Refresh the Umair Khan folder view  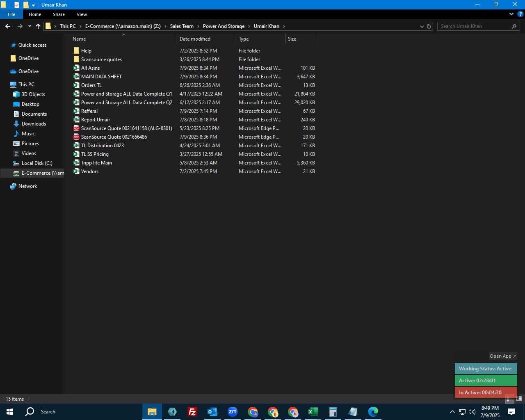click(429, 26)
